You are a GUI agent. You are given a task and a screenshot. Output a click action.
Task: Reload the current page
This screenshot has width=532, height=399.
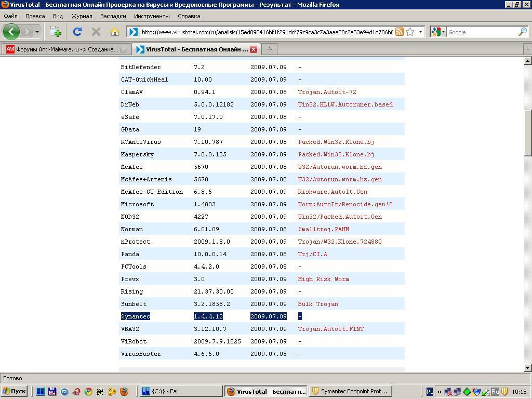pos(77,32)
